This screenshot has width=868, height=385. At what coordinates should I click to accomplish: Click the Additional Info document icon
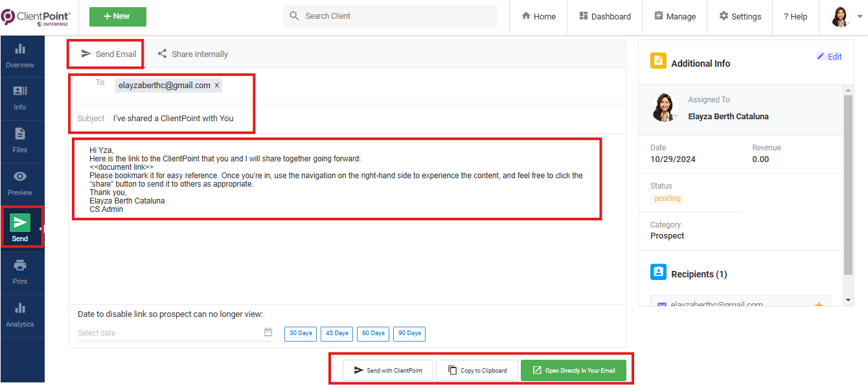tap(658, 61)
